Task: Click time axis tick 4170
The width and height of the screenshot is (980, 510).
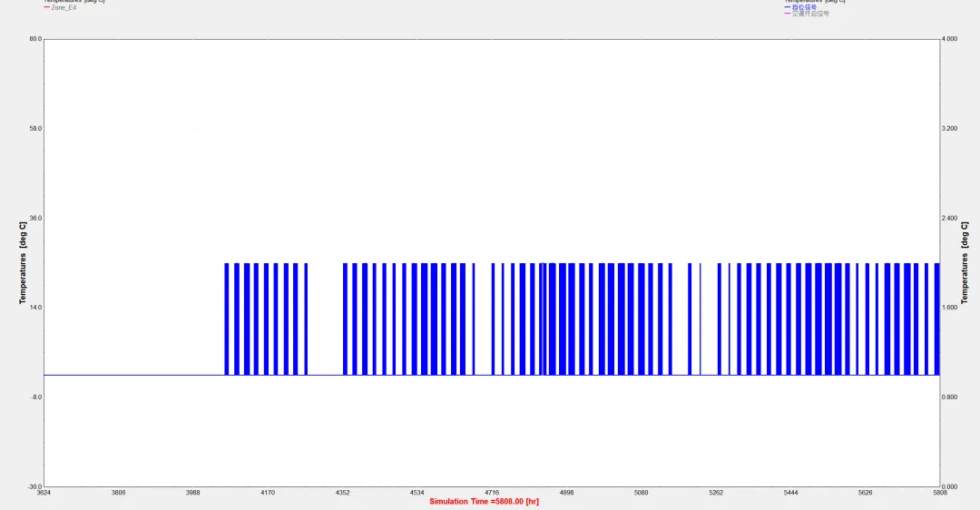Action: pyautogui.click(x=268, y=493)
